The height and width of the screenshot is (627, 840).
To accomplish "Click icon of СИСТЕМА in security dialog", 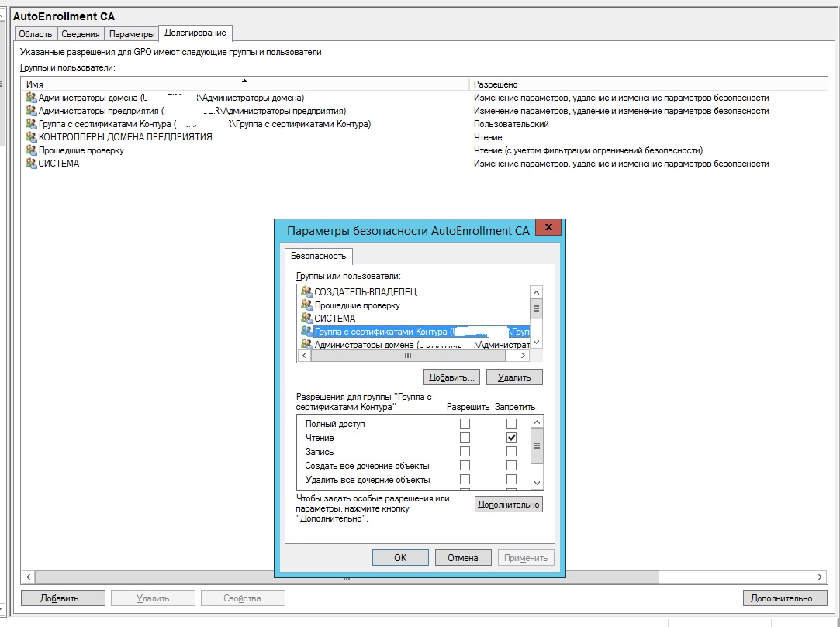I will 306,318.
